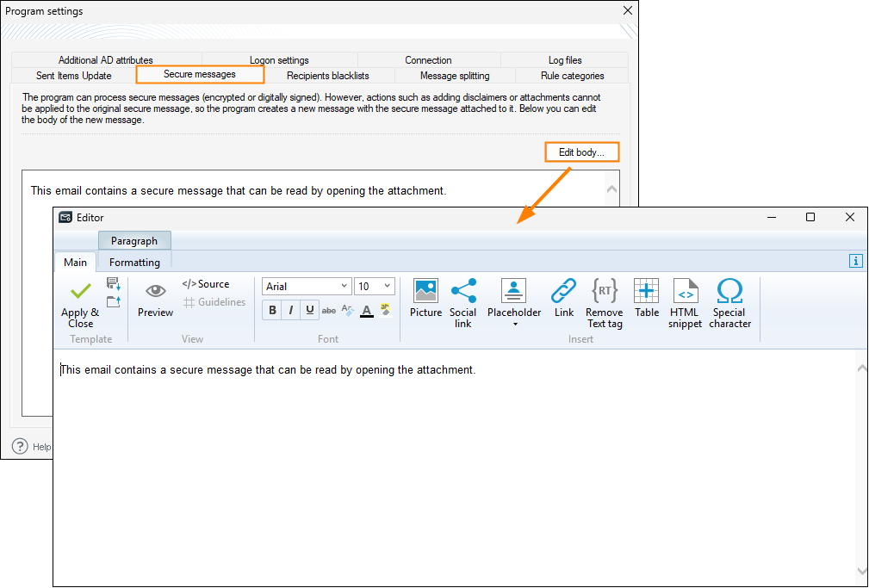Pick the font color swatch
Viewport: 869px width, 588px height.
(x=367, y=311)
